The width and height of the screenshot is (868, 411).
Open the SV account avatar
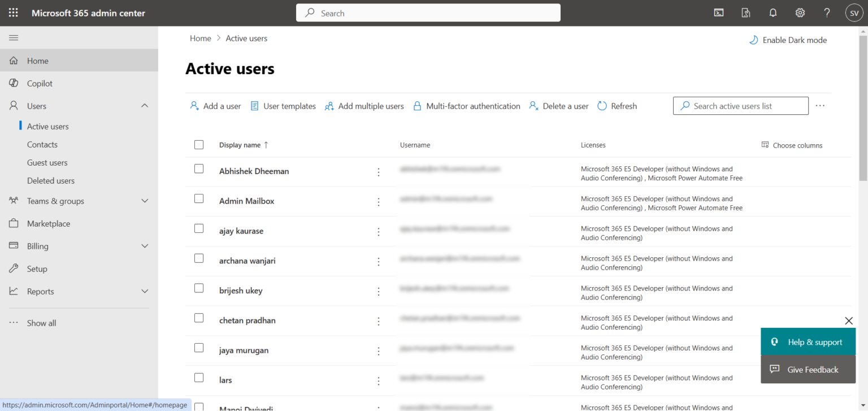coord(854,13)
